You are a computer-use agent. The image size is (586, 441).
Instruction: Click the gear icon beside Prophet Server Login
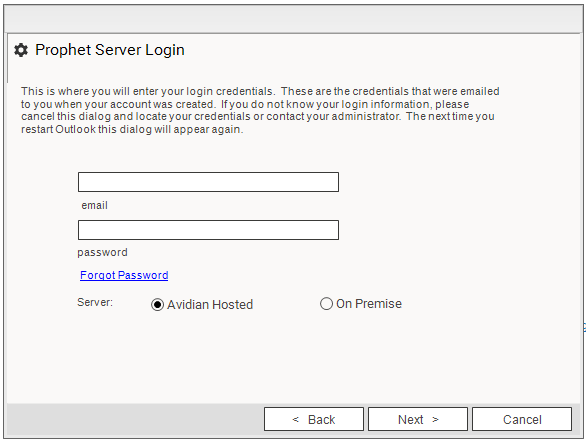[21, 50]
